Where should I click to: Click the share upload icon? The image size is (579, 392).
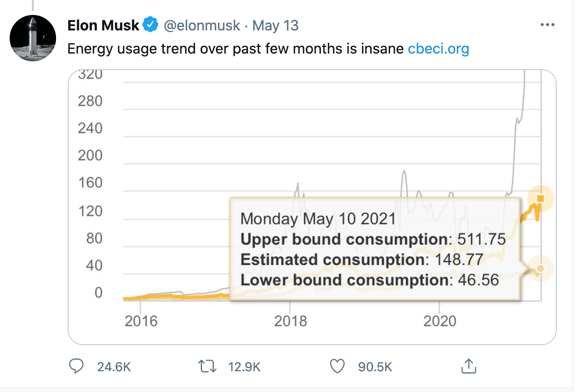click(x=469, y=366)
